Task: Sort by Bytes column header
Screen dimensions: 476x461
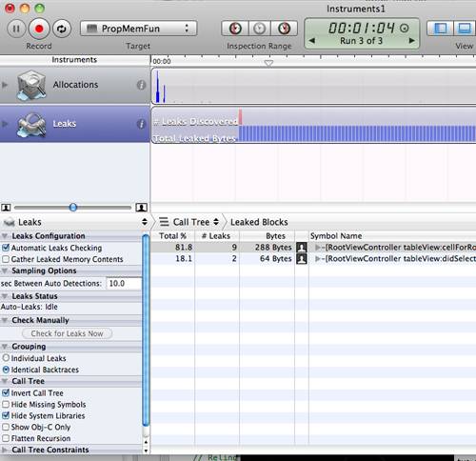Action: click(x=268, y=236)
